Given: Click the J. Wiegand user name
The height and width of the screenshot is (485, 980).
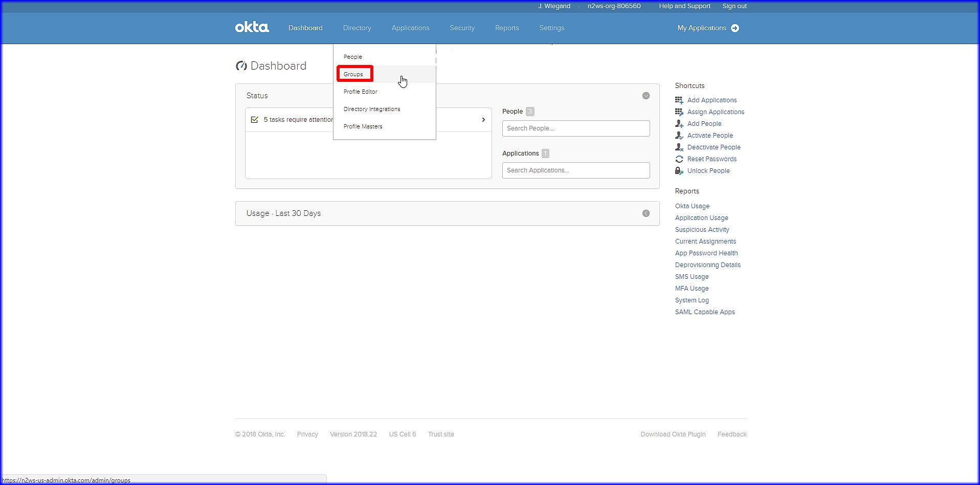Looking at the screenshot, I should (x=554, y=6).
